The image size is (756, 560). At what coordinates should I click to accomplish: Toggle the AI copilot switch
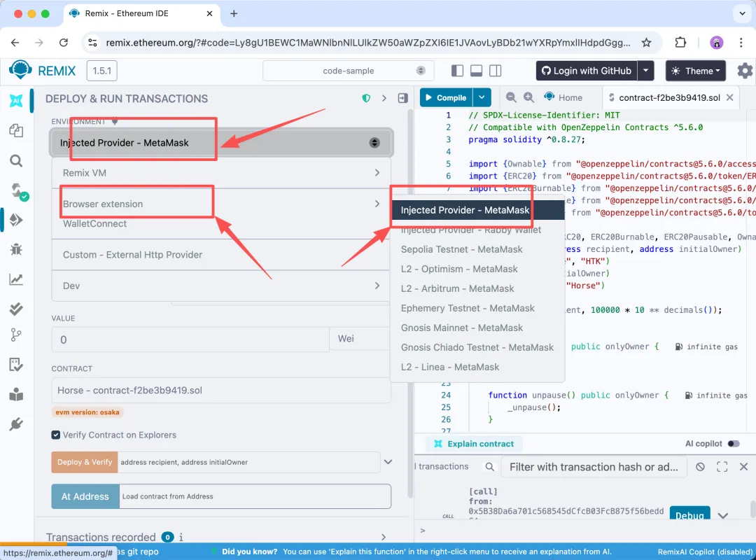click(x=734, y=444)
